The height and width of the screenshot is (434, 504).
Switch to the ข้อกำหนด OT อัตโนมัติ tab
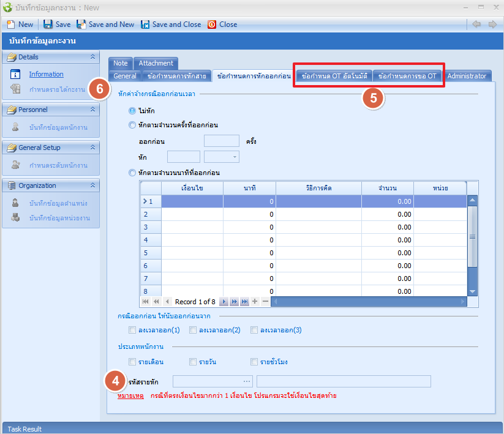pos(334,77)
